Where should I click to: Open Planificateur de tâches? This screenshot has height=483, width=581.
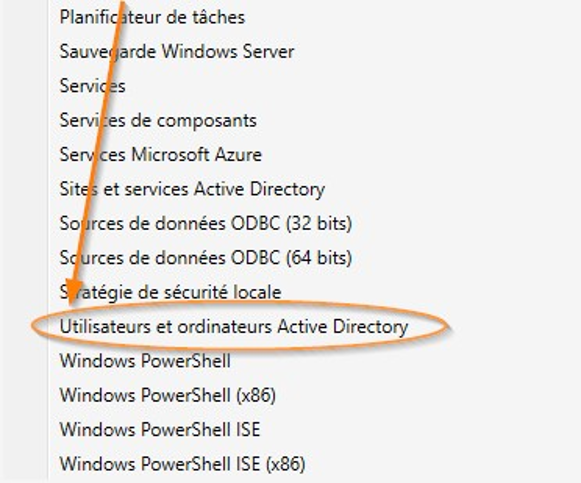(152, 17)
